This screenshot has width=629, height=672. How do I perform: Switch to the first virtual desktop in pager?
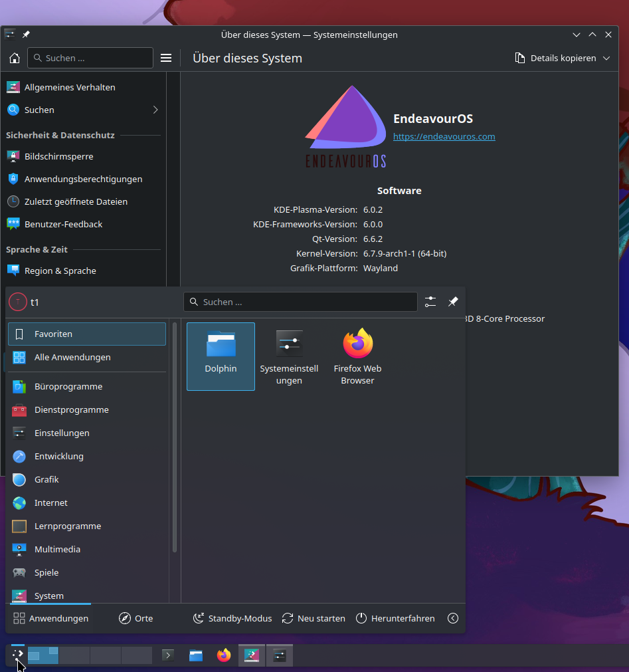[x=43, y=655]
